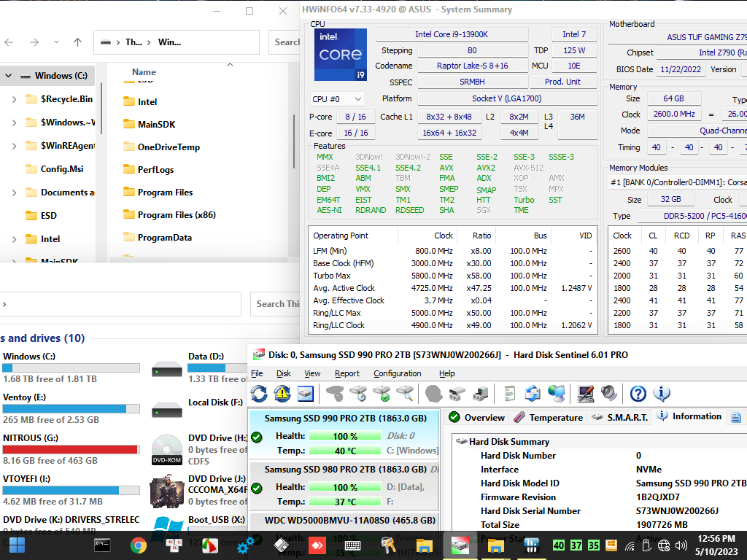The image size is (747, 560).
Task: Click the gray disabled disk blob toolbar icon
Action: coord(433,394)
